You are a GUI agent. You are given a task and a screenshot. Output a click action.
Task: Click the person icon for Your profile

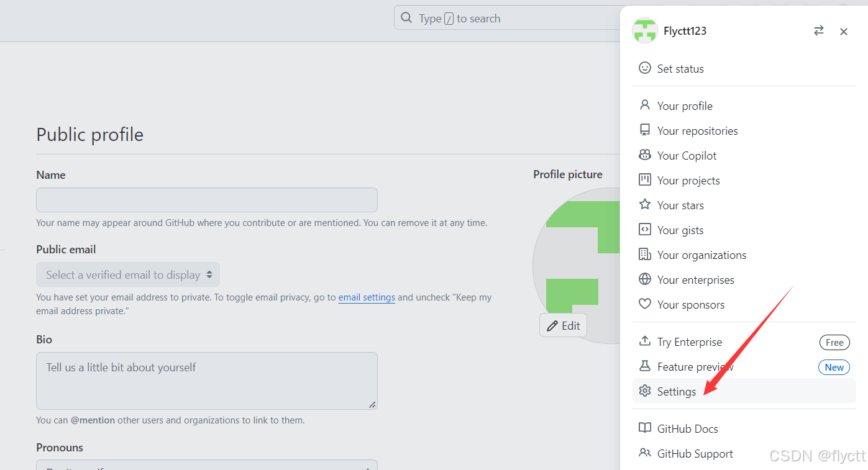(x=645, y=106)
